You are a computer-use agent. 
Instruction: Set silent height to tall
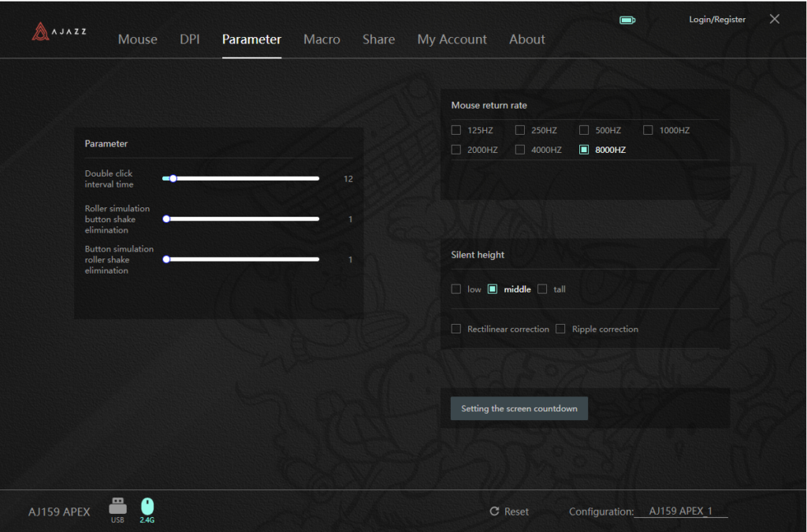point(542,289)
